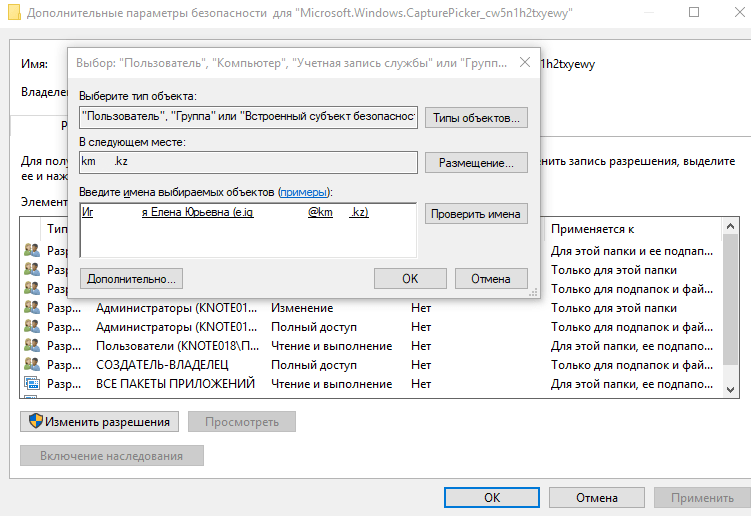Select the Администраторы Изменение row
This screenshot has width=751, height=516.
(x=370, y=308)
